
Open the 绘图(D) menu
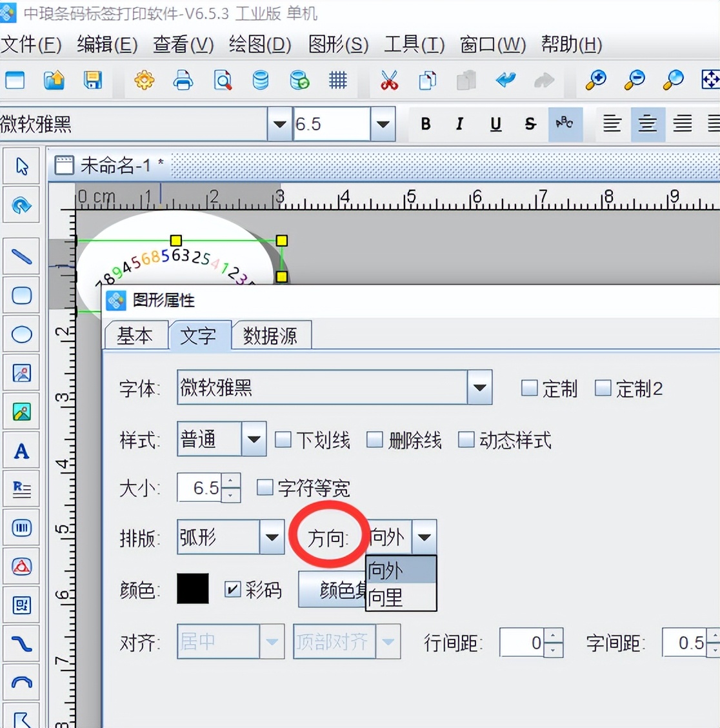point(260,45)
